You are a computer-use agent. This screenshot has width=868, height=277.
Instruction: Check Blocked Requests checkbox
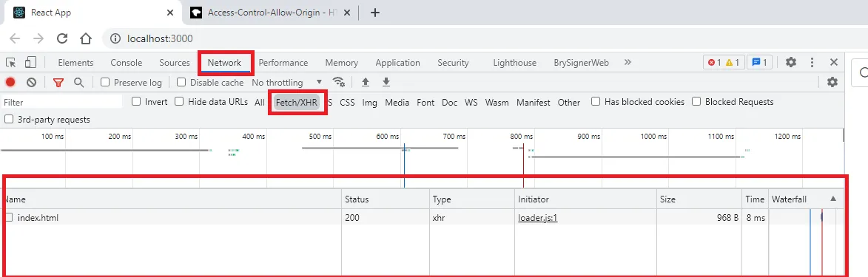point(696,102)
